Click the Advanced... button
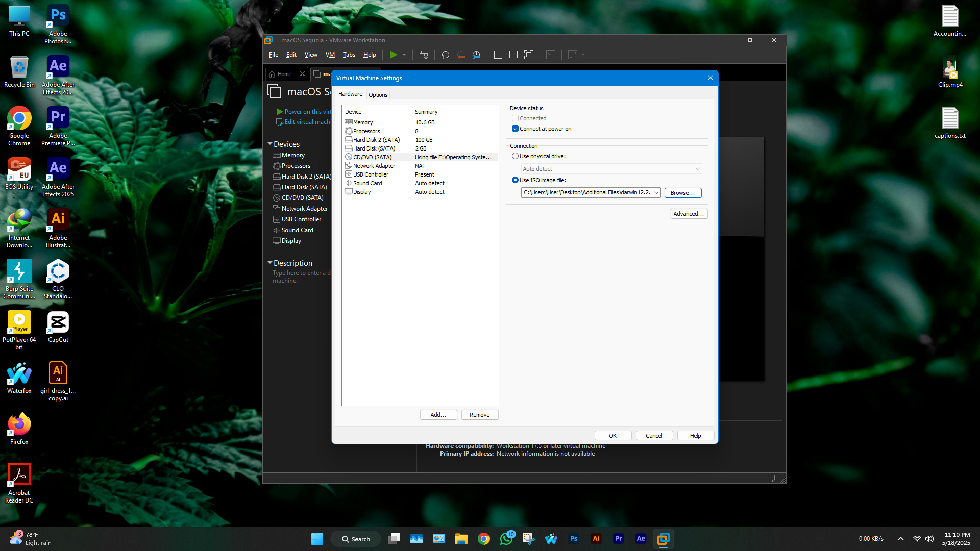 pos(689,214)
